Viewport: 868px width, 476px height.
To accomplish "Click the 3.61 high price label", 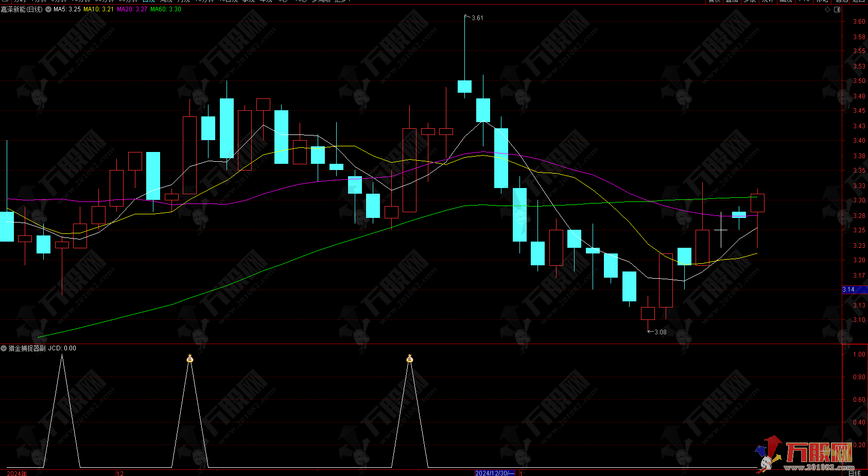I will tap(477, 18).
